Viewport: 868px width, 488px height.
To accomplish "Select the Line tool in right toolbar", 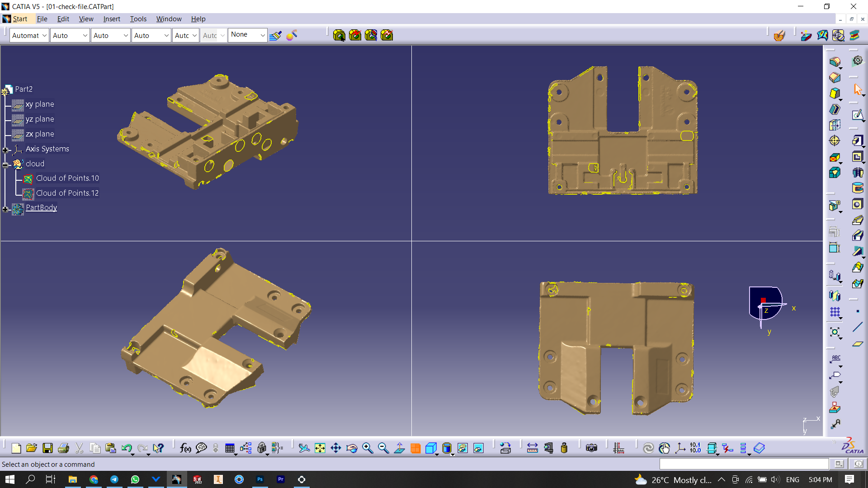I will (x=858, y=327).
